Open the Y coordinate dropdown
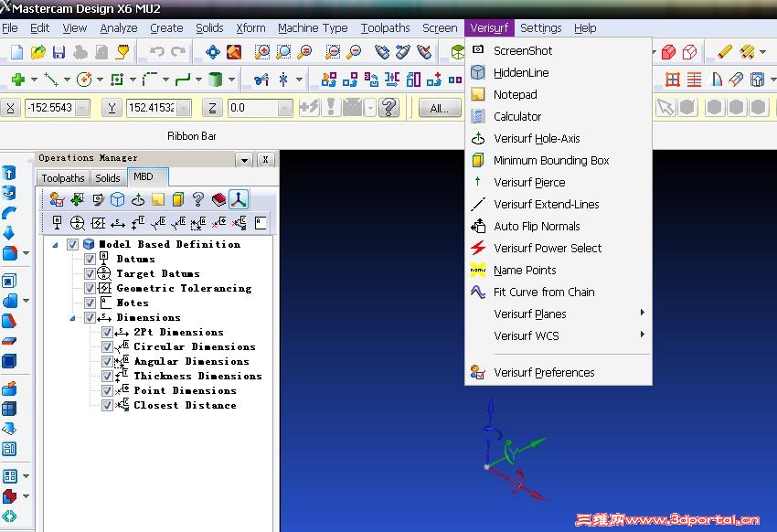Image resolution: width=777 pixels, height=532 pixels. point(185,108)
